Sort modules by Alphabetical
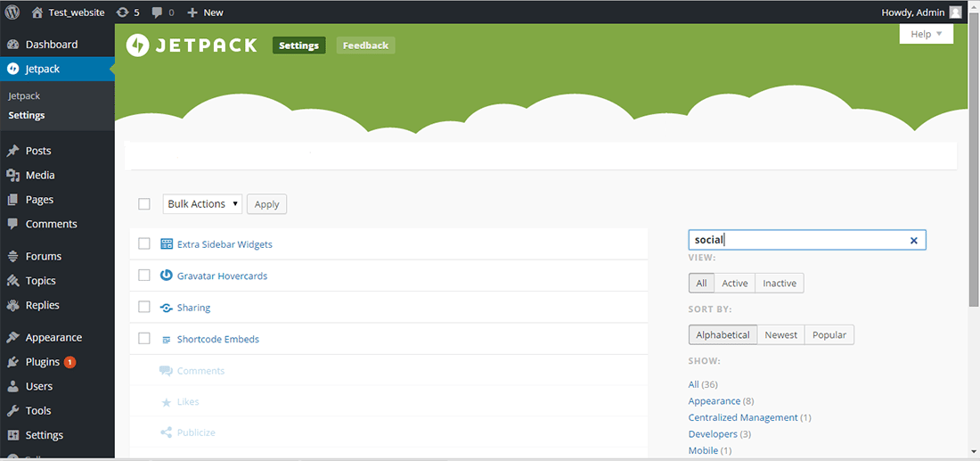This screenshot has width=980, height=461. (723, 334)
